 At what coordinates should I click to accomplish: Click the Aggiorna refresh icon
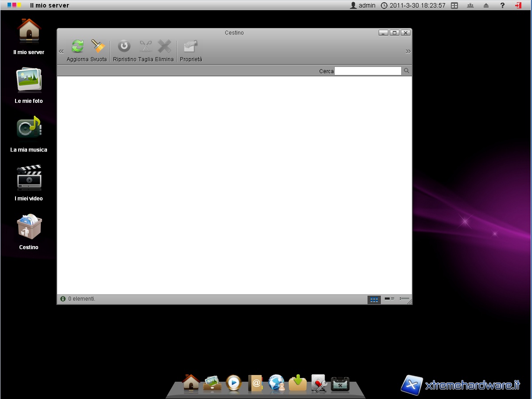point(78,47)
